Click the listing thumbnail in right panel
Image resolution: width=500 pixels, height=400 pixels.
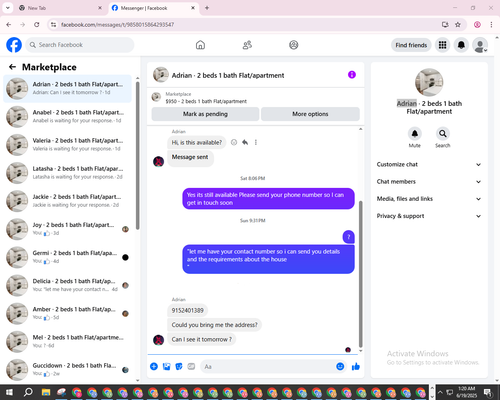pos(429,82)
